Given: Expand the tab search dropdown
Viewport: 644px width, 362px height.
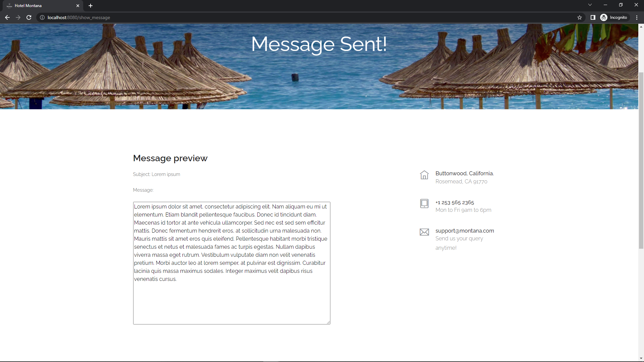Looking at the screenshot, I should [x=590, y=5].
